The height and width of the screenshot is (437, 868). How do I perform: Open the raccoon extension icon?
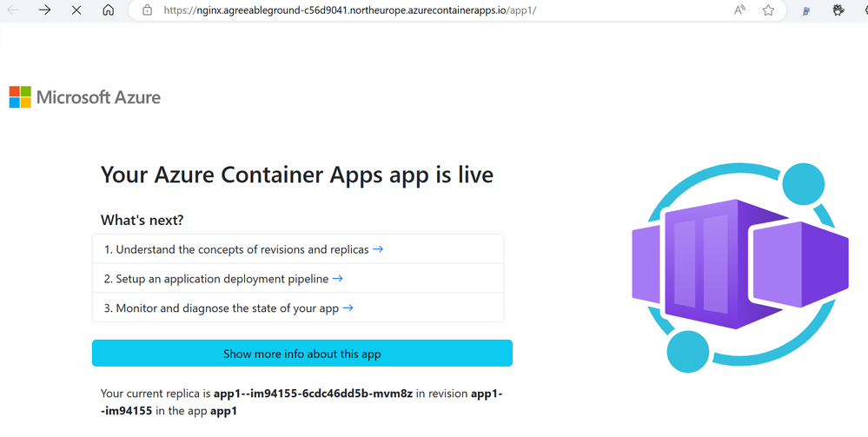click(838, 10)
